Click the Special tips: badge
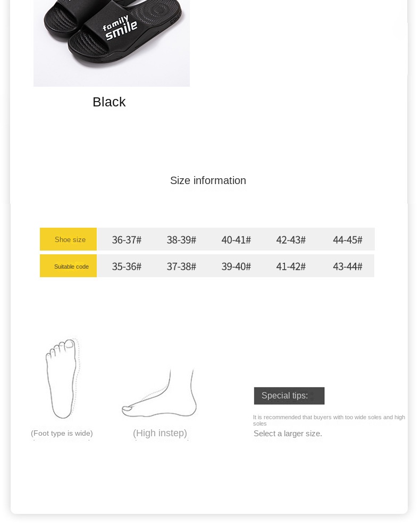The width and height of the screenshot is (420, 532). 289,396
